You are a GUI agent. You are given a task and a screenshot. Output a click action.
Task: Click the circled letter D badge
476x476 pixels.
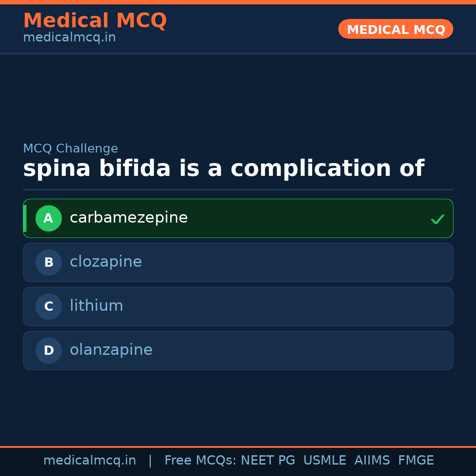tap(48, 350)
